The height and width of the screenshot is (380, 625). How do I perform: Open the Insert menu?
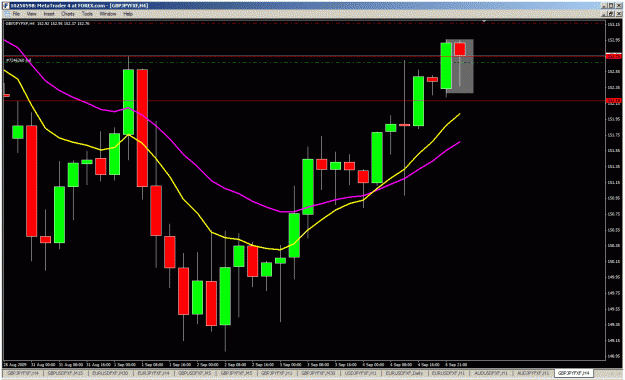click(49, 14)
